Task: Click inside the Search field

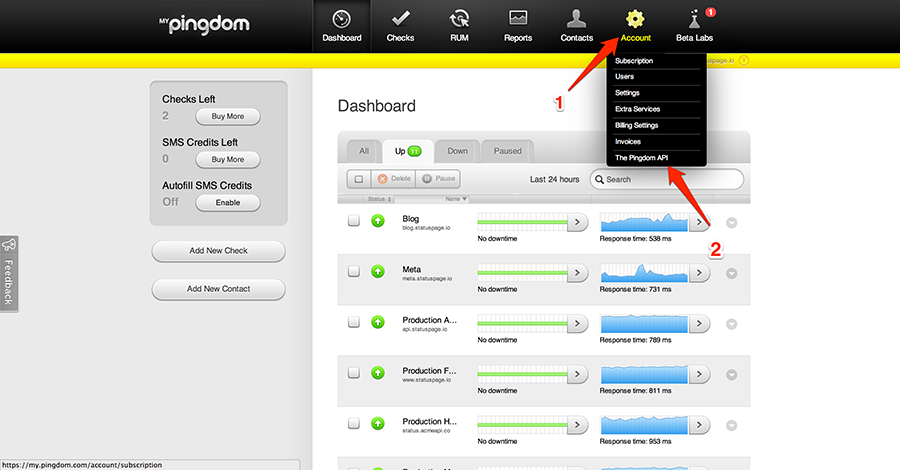Action: [667, 179]
